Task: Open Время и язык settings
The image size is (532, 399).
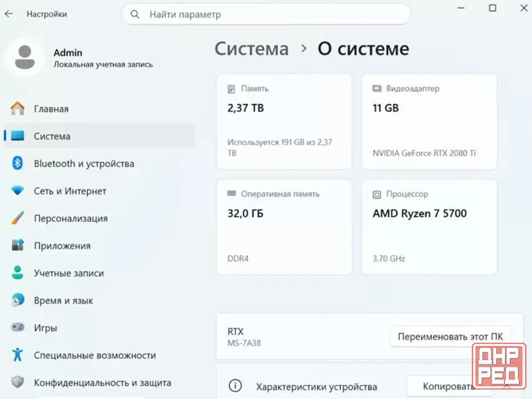Action: [99, 300]
